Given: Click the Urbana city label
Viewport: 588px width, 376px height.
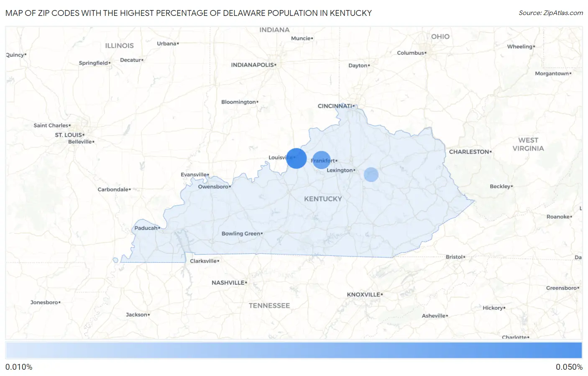Looking at the screenshot, I should point(166,43).
